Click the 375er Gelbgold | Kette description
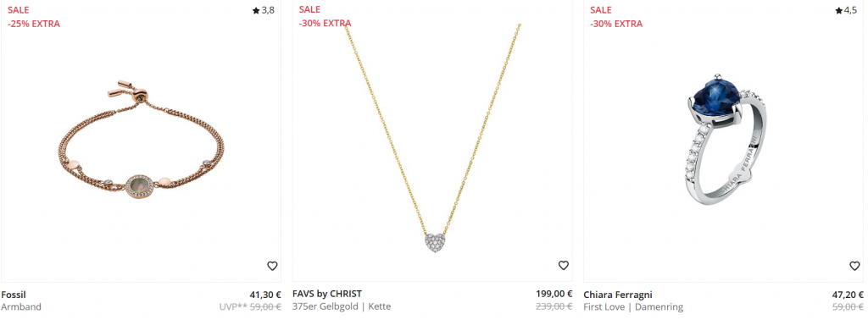The width and height of the screenshot is (868, 320). click(x=342, y=306)
